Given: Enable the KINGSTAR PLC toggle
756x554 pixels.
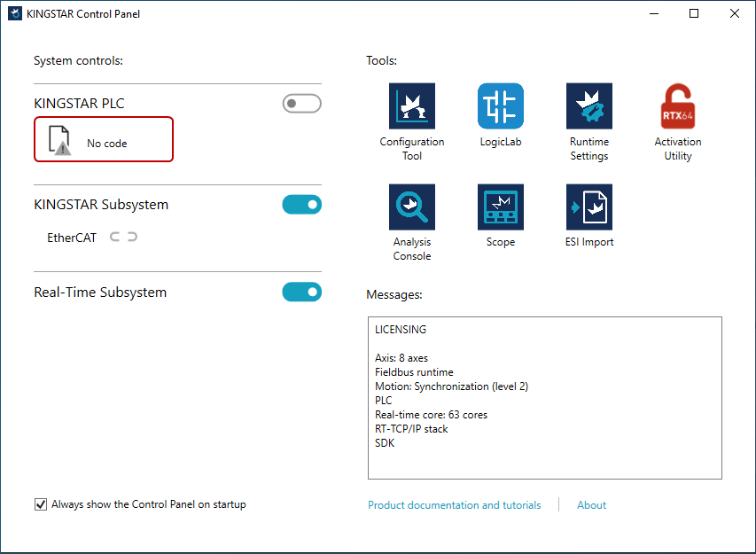Looking at the screenshot, I should tap(301, 104).
